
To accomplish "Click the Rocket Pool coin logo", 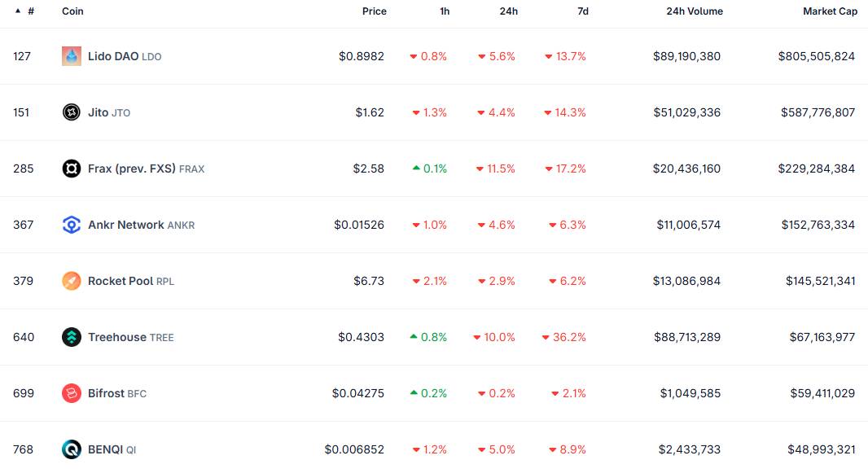I will coord(72,281).
